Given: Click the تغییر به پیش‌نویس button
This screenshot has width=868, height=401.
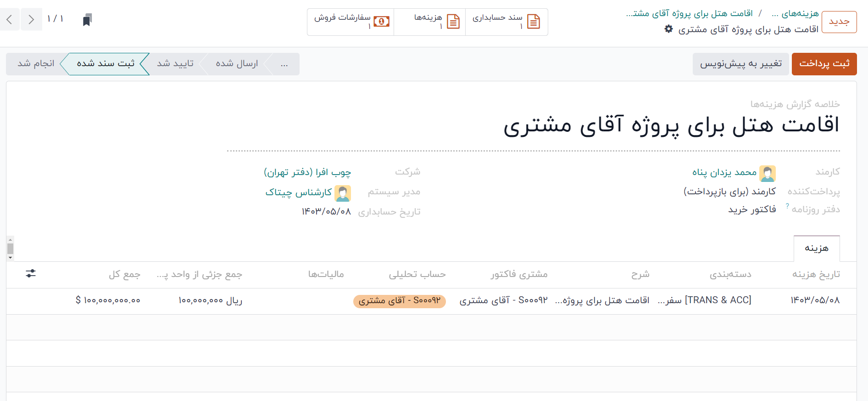Looking at the screenshot, I should pos(741,64).
